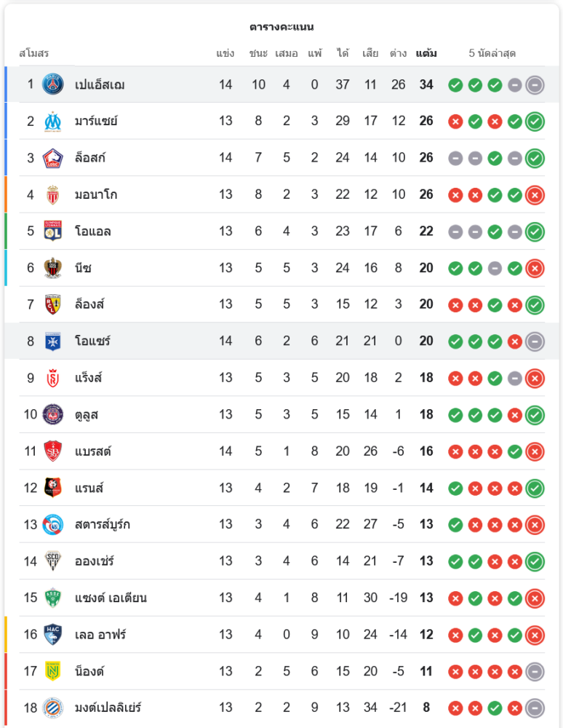The image size is (563, 728).
Task: Click the Lyon (โอแอล) club logo
Action: [52, 231]
